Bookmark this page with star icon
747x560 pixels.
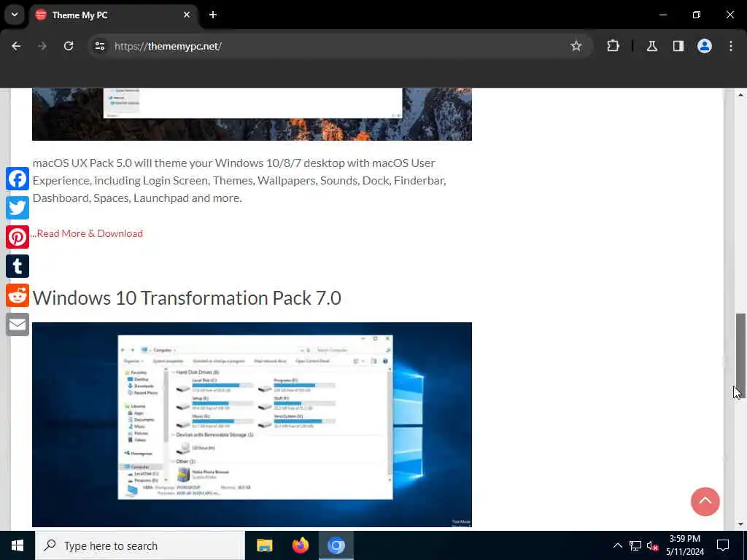click(x=576, y=46)
